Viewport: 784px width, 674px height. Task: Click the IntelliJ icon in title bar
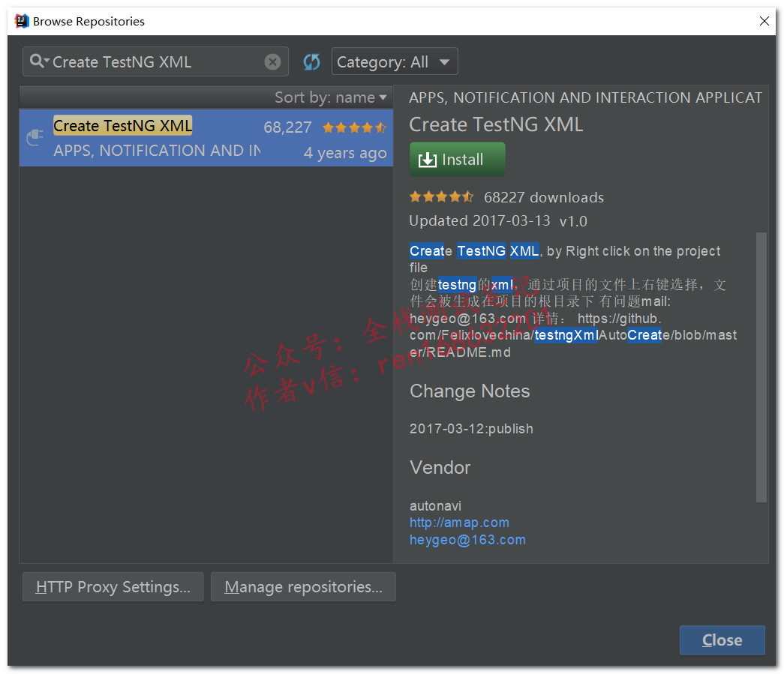(x=22, y=21)
